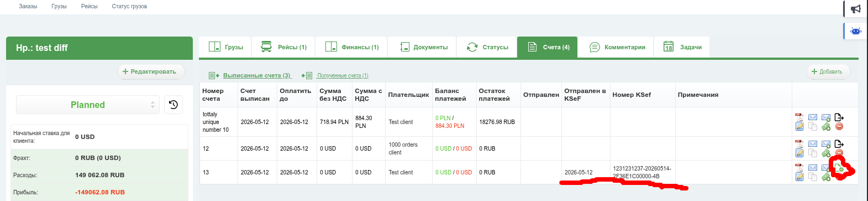The image size is (868, 201).
Task: Show Полученные счета (1) list
Action: coord(343,75)
